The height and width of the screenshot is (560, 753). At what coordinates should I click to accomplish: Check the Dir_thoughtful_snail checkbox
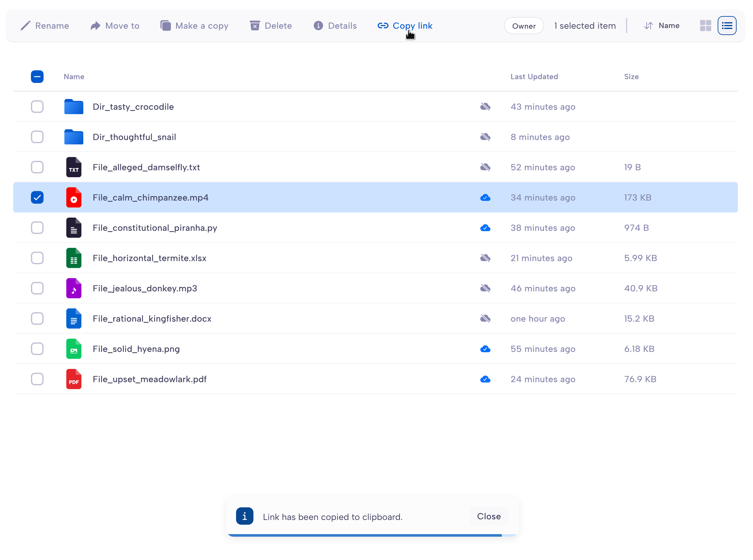[37, 137]
